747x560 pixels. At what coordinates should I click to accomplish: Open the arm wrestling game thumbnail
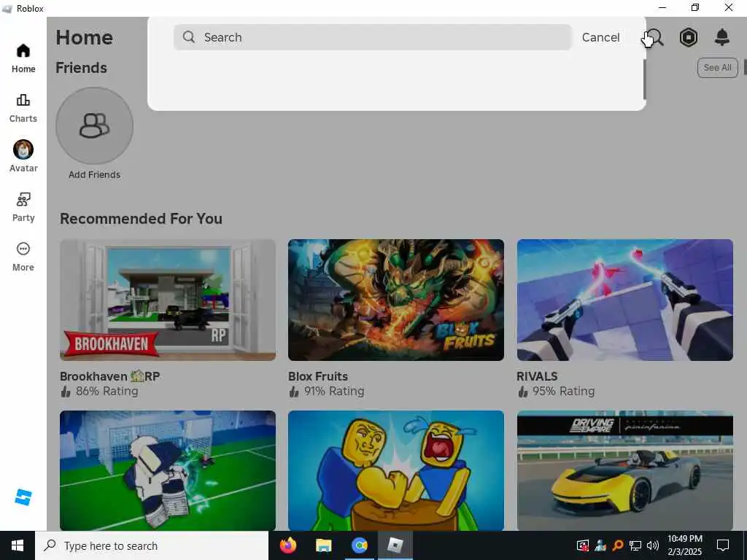396,470
